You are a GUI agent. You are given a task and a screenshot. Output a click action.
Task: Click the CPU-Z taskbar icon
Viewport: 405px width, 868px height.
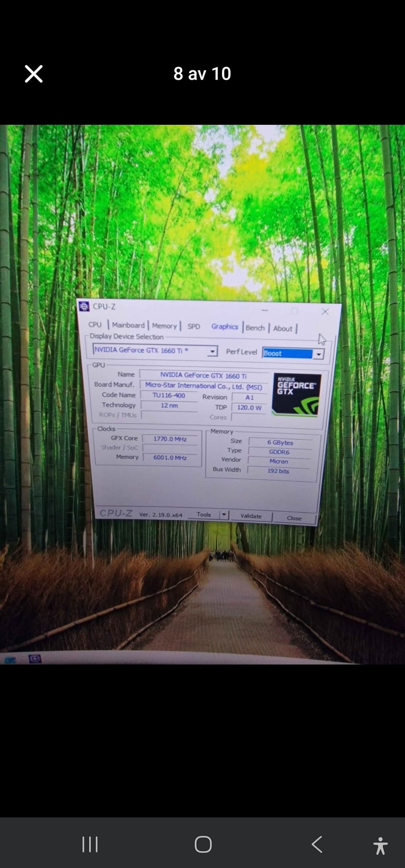(x=35, y=658)
